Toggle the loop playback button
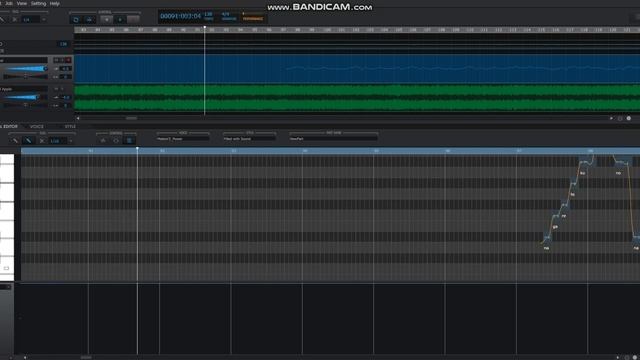The width and height of the screenshot is (640, 360). 76,20
